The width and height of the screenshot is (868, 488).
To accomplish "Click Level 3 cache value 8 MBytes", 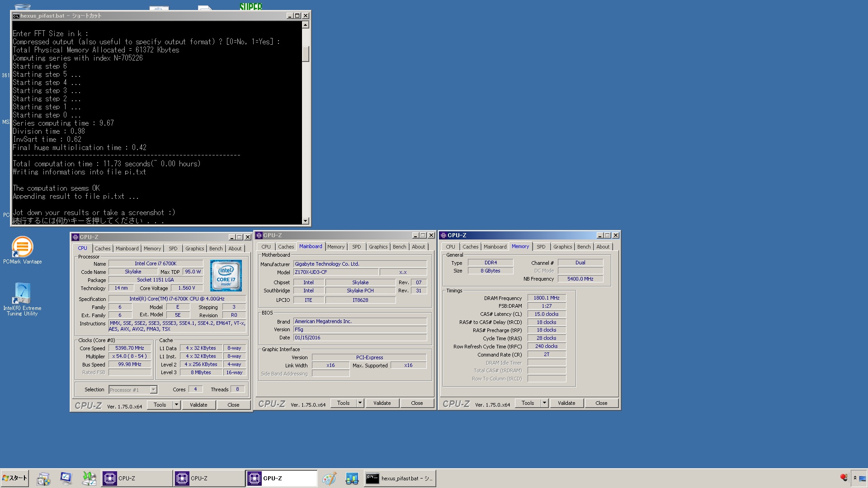I will [201, 373].
